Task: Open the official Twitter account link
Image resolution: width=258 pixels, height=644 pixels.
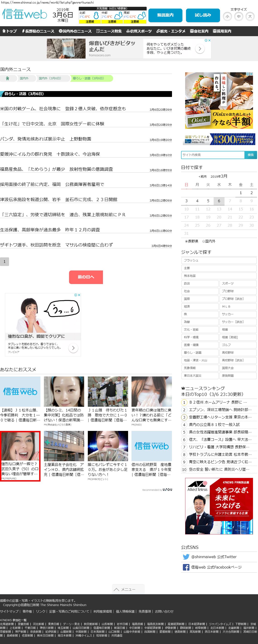Action: [214, 557]
